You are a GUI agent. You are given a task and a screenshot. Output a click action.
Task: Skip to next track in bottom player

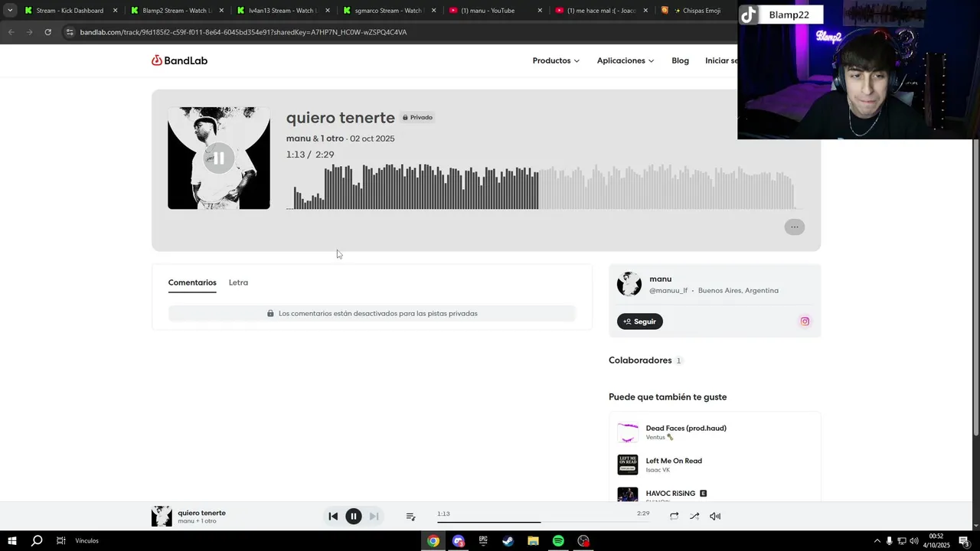(374, 517)
